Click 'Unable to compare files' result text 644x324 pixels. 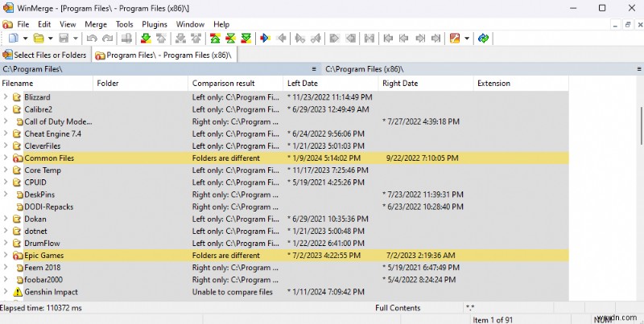click(232, 292)
